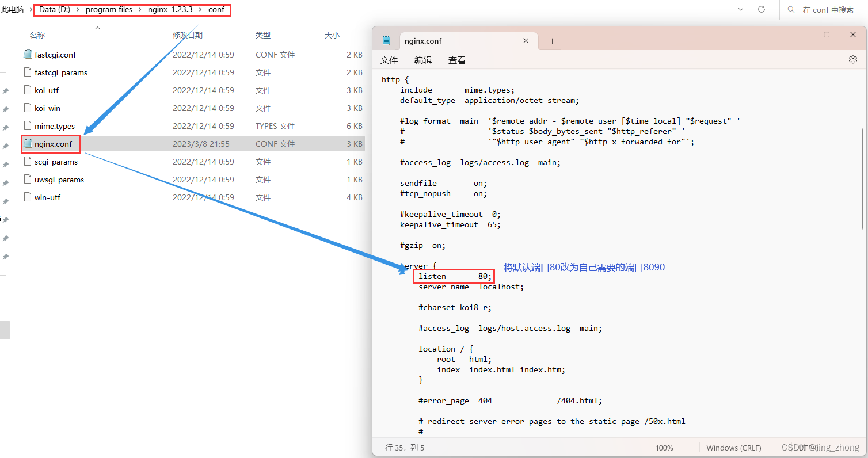
Task: Click the search box "在 conf 中搜索"
Action: tap(828, 10)
